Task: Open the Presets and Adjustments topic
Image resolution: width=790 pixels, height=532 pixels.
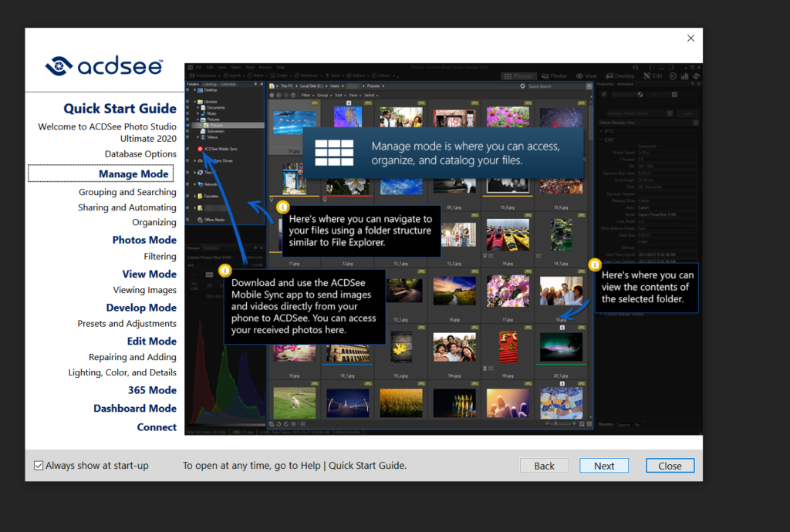Action: tap(127, 324)
